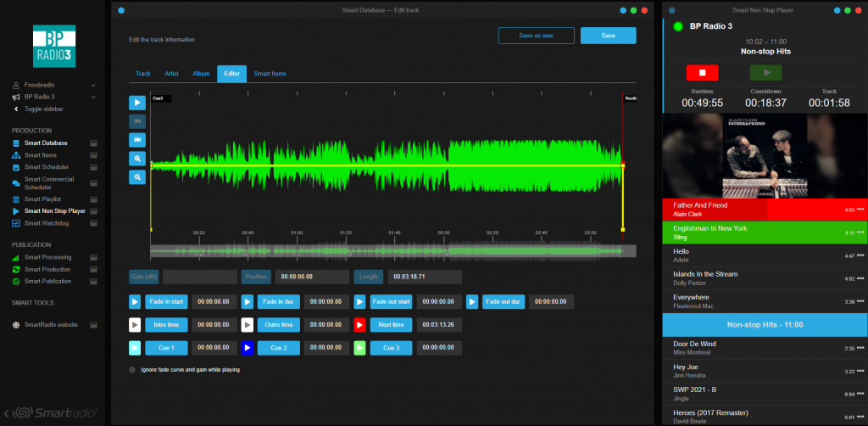Viewport: 868px width, 426px height.
Task: Play from Fade in dur. point
Action: [248, 302]
